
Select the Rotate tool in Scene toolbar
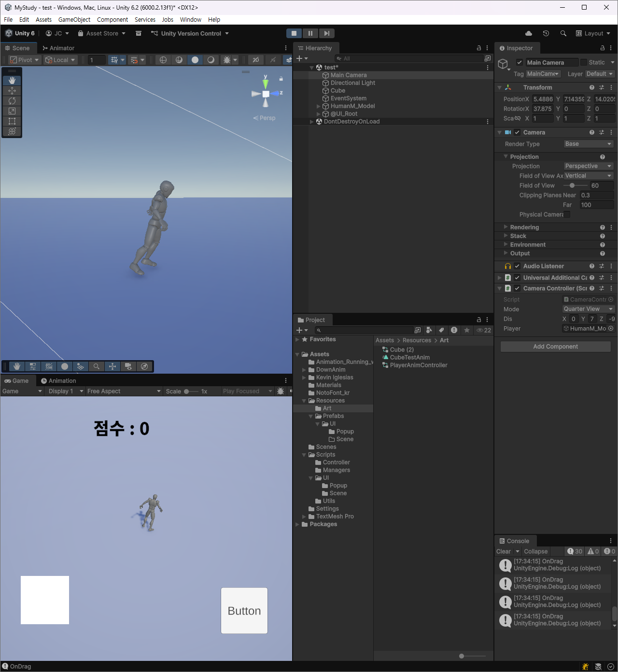coord(12,101)
